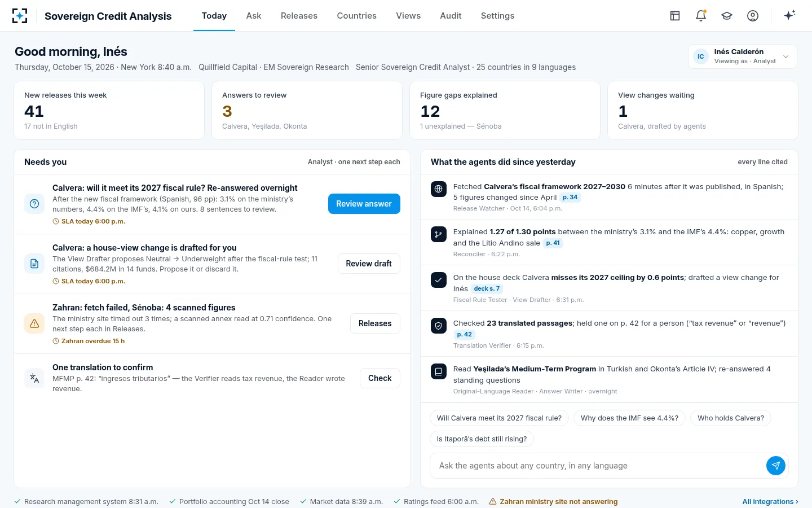Go to the Releases tab
The width and height of the screenshot is (812, 508).
pos(299,16)
